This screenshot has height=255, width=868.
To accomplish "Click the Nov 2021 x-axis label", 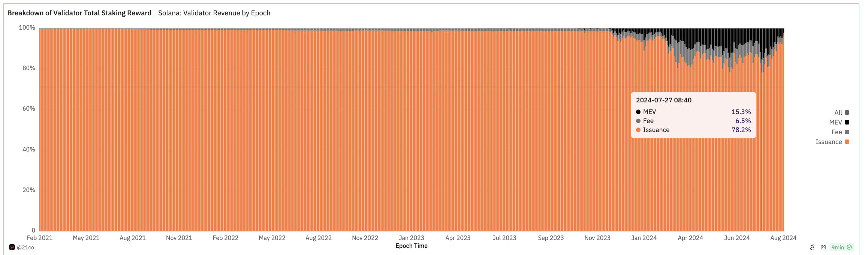I will click(179, 238).
